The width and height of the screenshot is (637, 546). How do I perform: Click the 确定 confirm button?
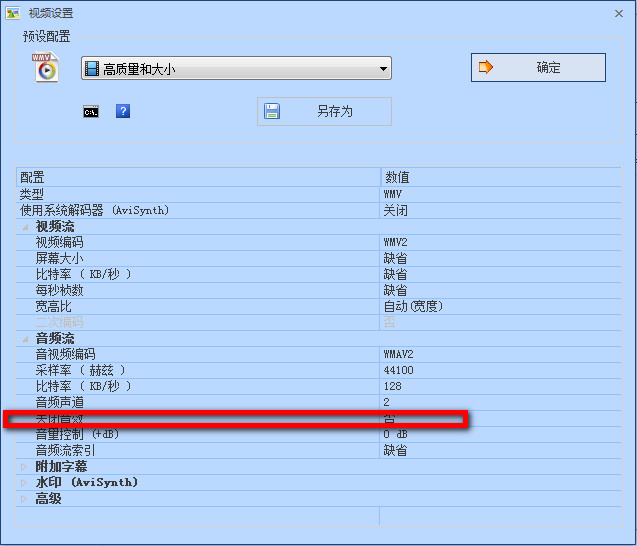click(x=538, y=68)
